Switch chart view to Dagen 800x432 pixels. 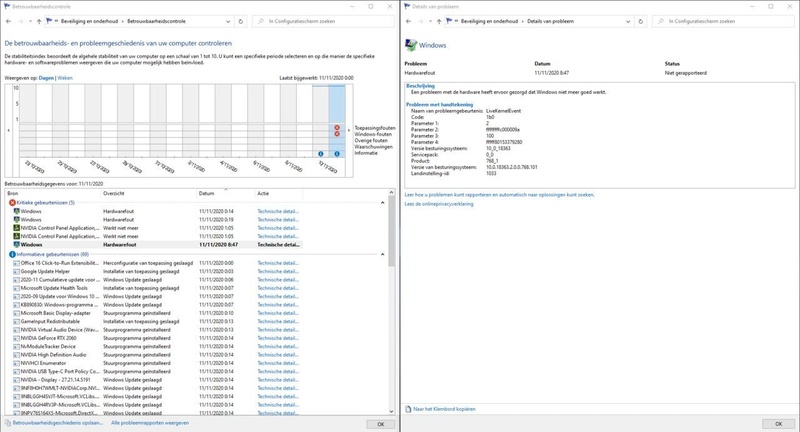pos(46,78)
